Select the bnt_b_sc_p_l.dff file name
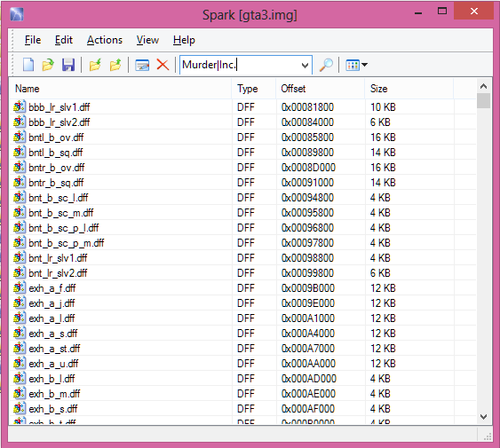Screen dimensions: 500x448 [x=64, y=228]
